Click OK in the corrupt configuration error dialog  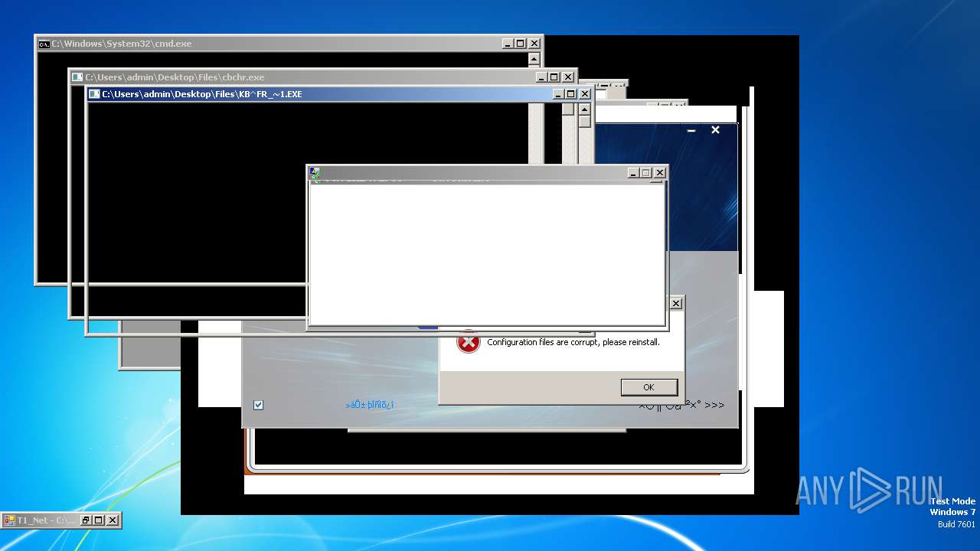pos(649,387)
